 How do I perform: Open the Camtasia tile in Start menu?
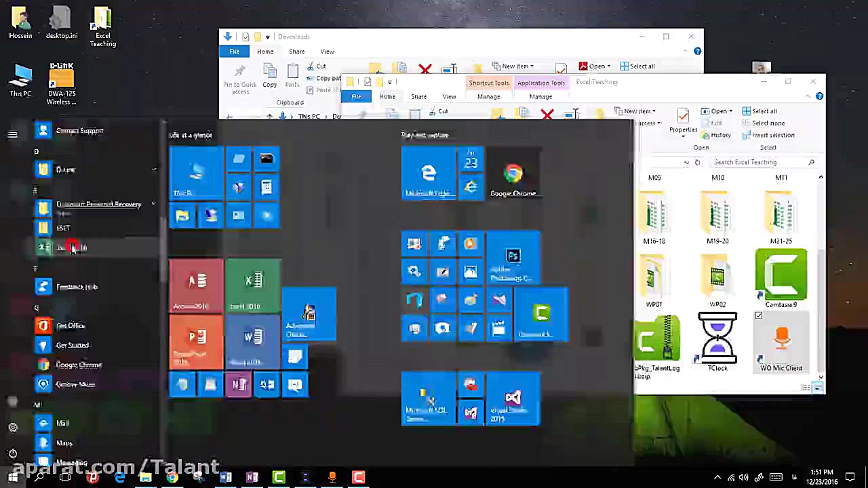(541, 314)
